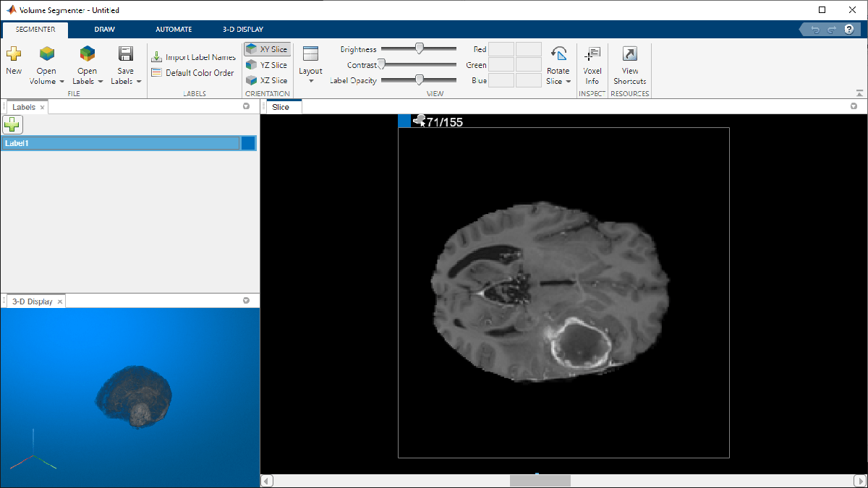Screen dimensions: 868x488
Task: Expand Open Volume dropdown arrow
Action: click(62, 82)
